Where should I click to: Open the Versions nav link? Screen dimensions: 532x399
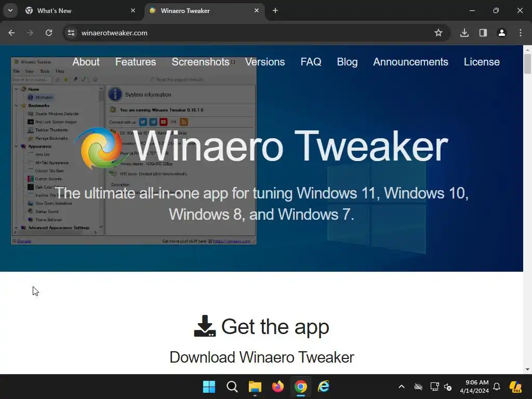[x=265, y=62]
